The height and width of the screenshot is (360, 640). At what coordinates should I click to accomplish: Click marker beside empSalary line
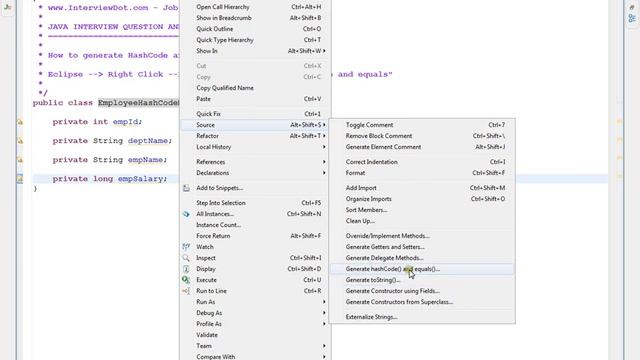tap(20, 179)
